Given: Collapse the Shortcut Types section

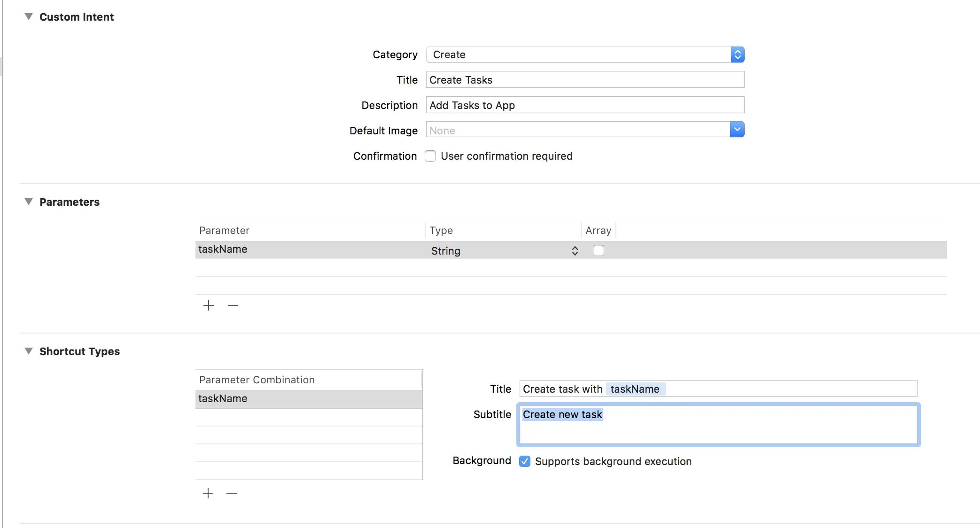Looking at the screenshot, I should tap(29, 351).
